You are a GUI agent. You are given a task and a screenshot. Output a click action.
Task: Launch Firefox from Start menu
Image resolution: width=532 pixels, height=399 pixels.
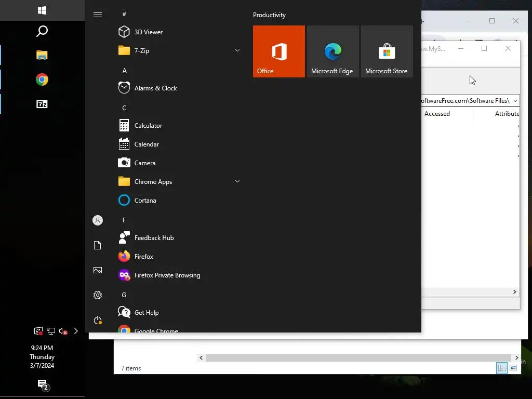(179, 257)
